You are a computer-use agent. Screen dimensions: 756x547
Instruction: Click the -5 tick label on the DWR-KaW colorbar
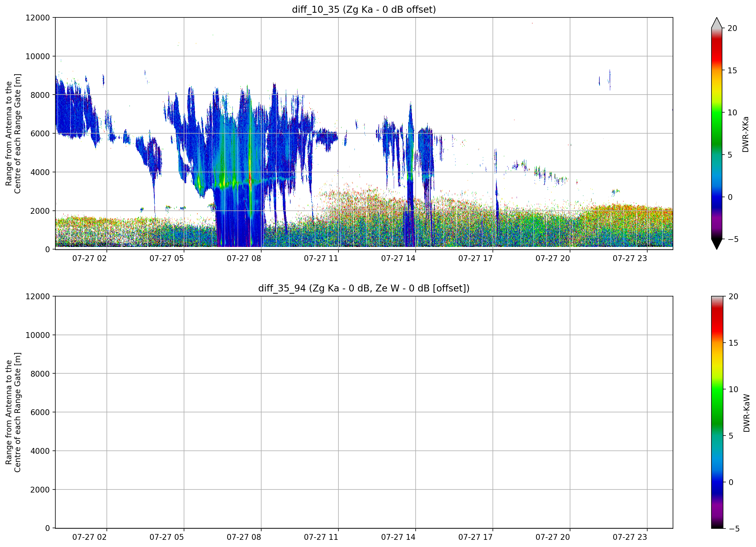pyautogui.click(x=733, y=529)
